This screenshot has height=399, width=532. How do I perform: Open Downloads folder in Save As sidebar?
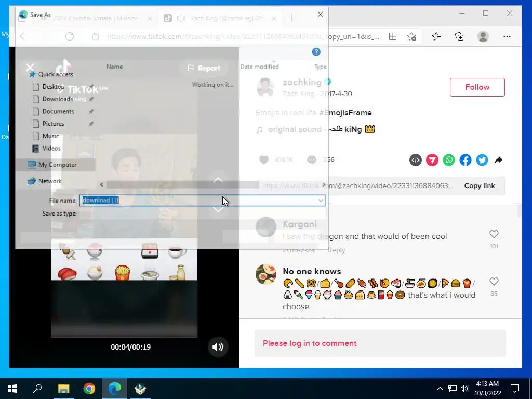coord(57,99)
